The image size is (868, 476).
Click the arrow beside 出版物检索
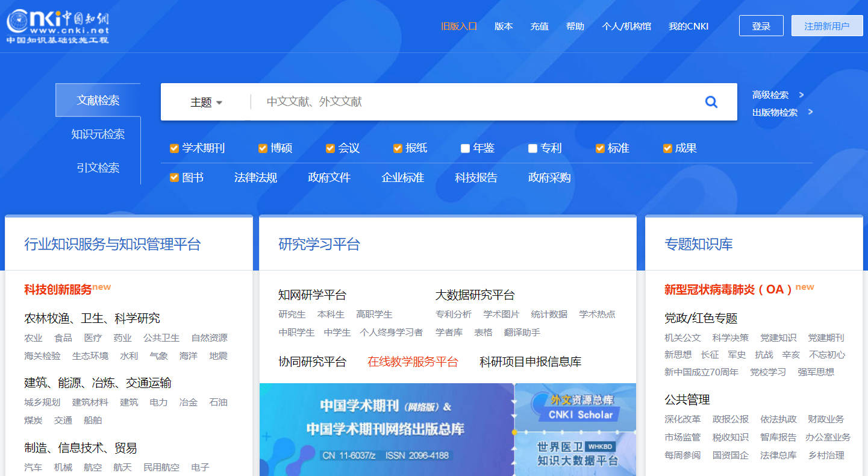pos(810,111)
